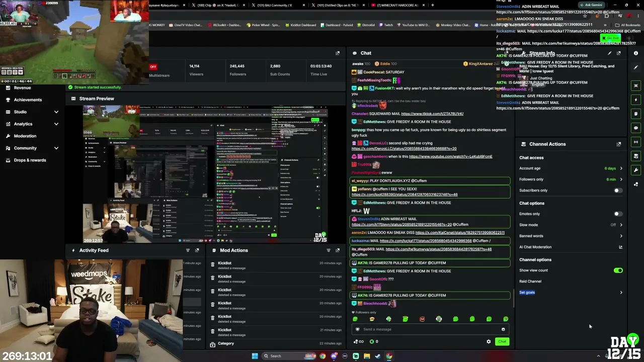Open Windows Start menu
The image size is (644, 362).
click(255, 356)
